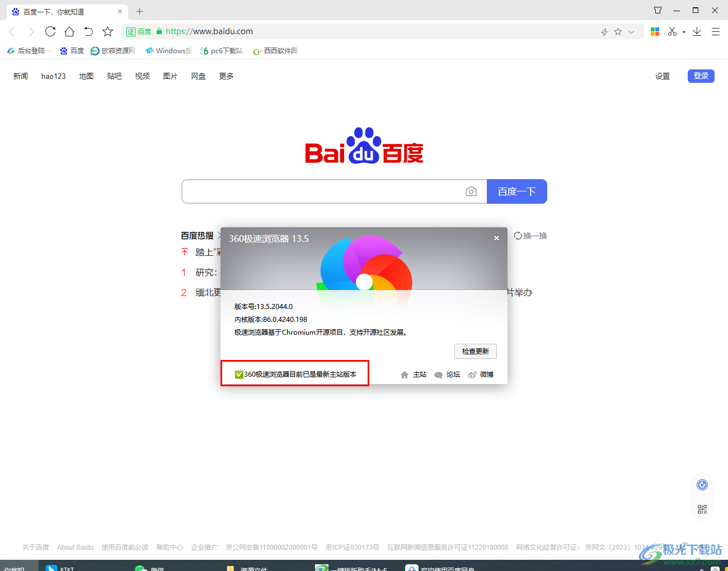Screen dimensions: 728x571
Task: Click version text 版本号:13.5.2044.0
Action: [x=264, y=307]
